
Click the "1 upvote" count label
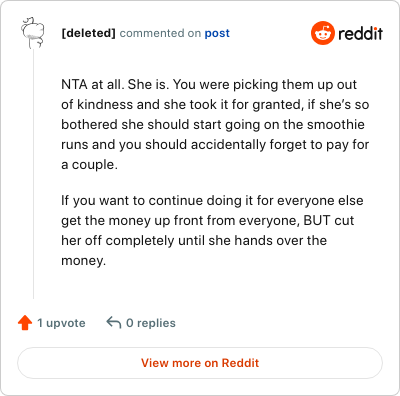tap(61, 323)
